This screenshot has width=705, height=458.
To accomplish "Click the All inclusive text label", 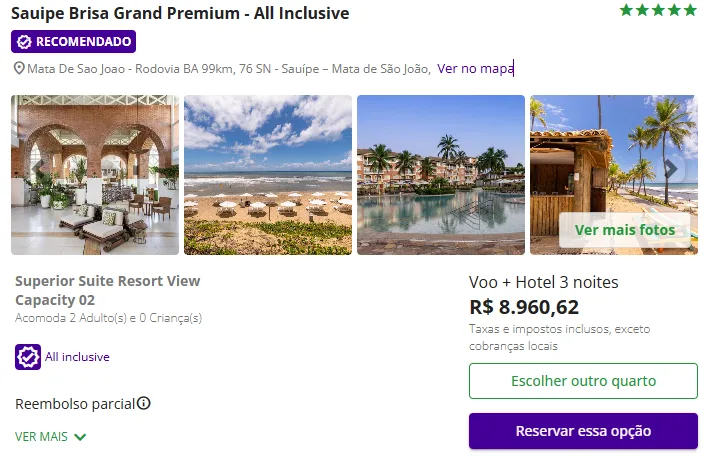I will click(x=77, y=357).
